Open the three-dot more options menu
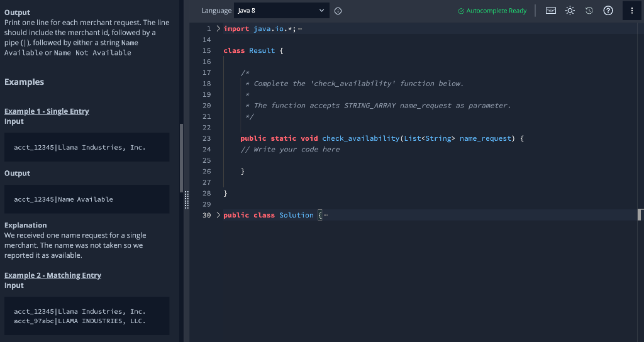The height and width of the screenshot is (342, 644). pos(631,11)
